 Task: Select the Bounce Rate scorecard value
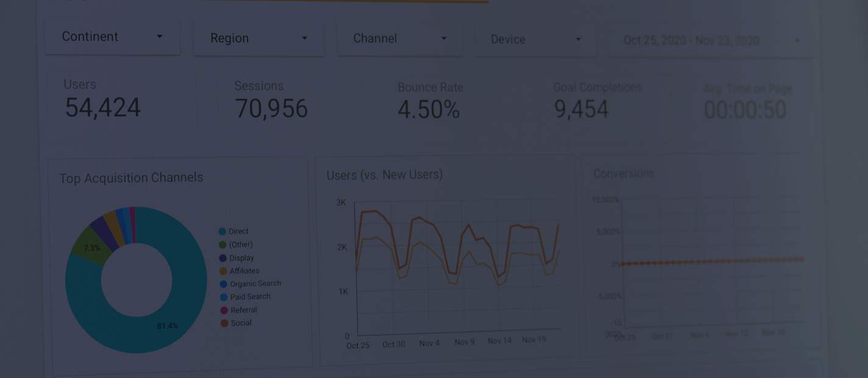(x=429, y=110)
